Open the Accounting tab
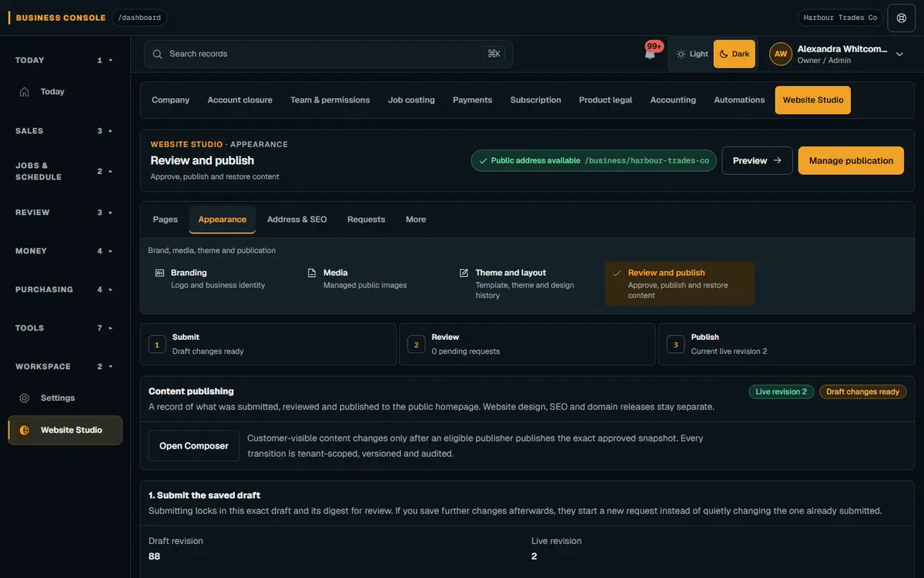 (673, 100)
